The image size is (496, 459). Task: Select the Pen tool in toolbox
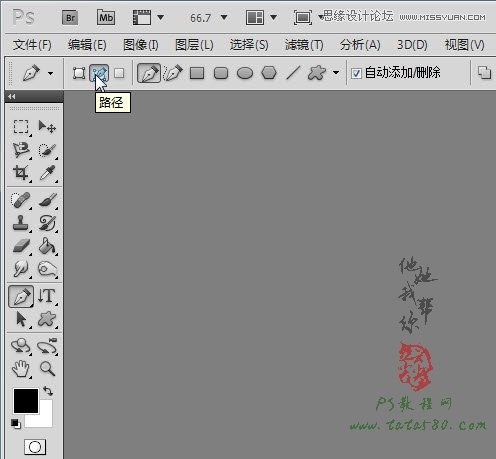(21, 296)
